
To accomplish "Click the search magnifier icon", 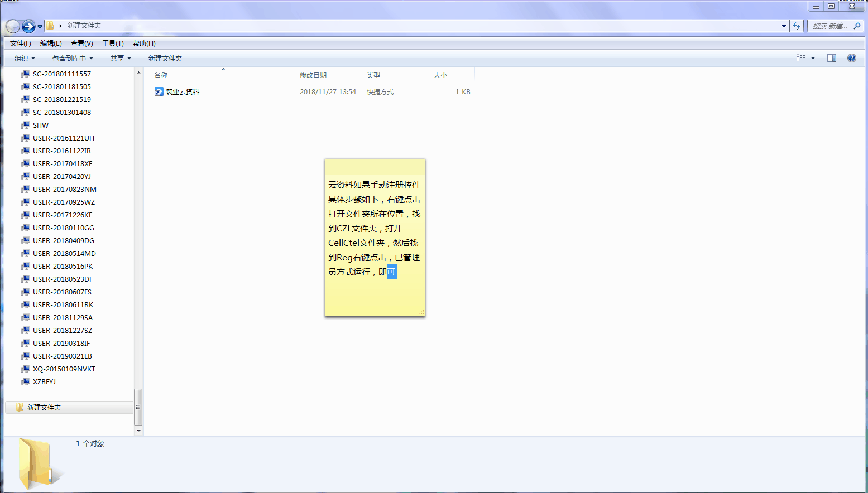I will 857,26.
